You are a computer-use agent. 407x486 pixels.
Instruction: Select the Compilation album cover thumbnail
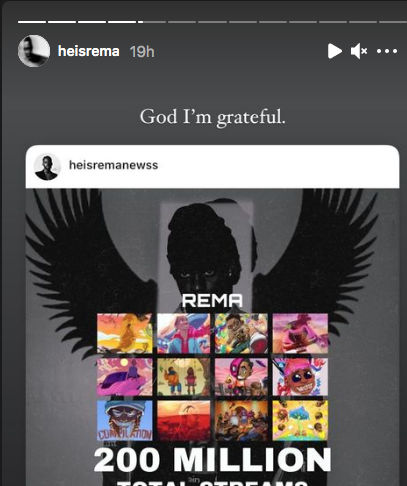click(x=124, y=420)
